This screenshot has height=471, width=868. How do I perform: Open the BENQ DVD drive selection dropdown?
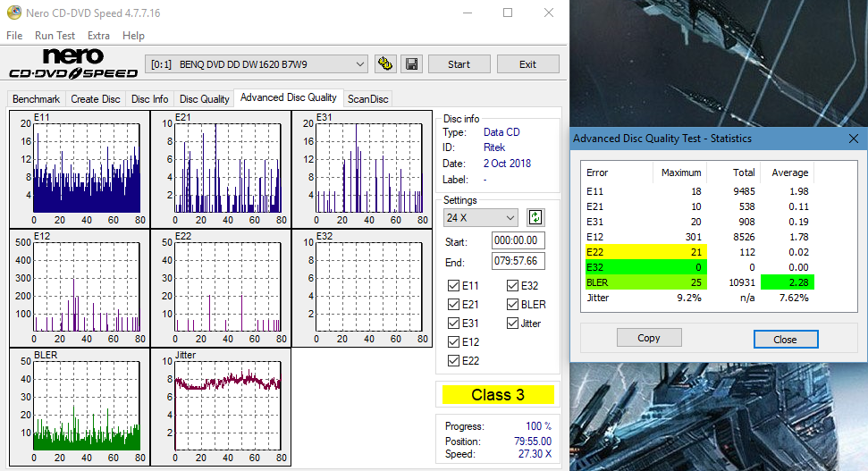(x=257, y=64)
